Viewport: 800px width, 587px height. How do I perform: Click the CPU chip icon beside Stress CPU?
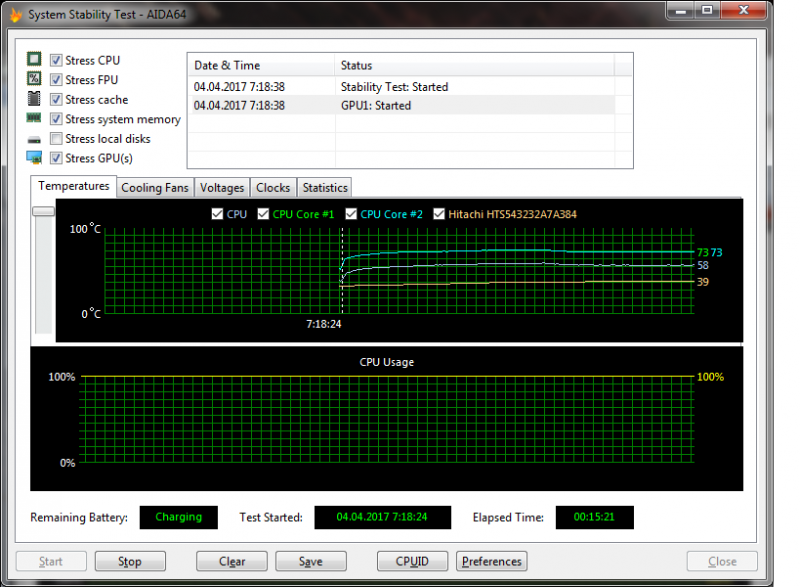[33, 61]
